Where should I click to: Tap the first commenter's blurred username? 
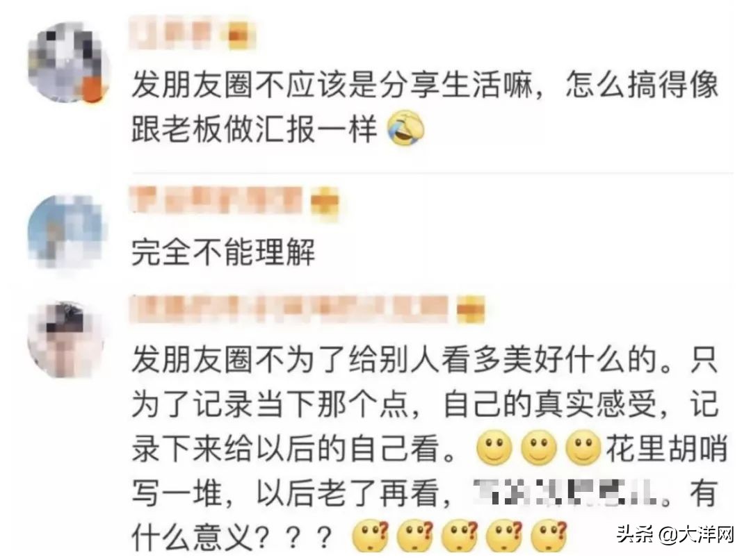175,33
